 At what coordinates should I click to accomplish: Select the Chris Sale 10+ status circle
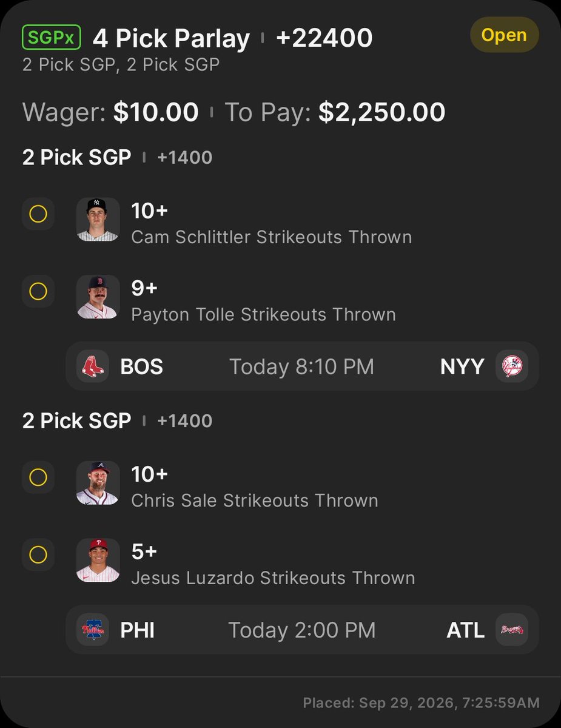pos(38,478)
